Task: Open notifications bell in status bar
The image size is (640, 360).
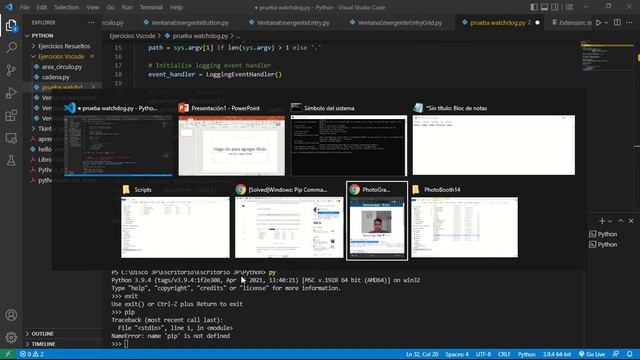Action: pyautogui.click(x=630, y=354)
